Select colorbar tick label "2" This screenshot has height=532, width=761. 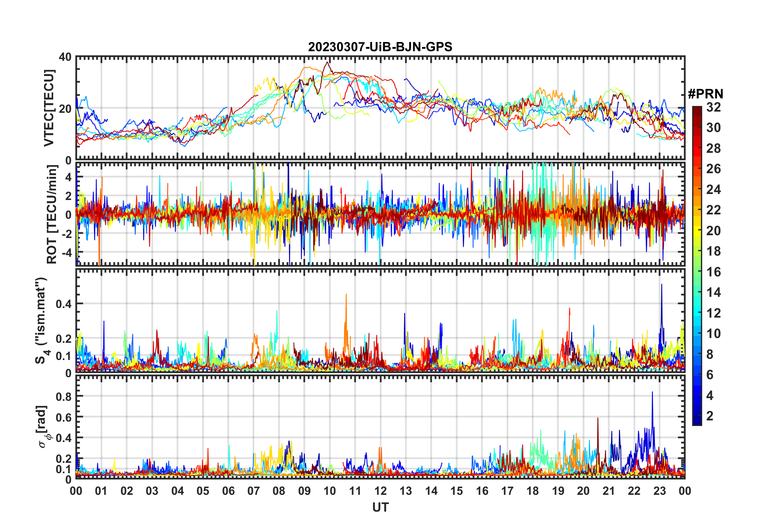pyautogui.click(x=710, y=416)
